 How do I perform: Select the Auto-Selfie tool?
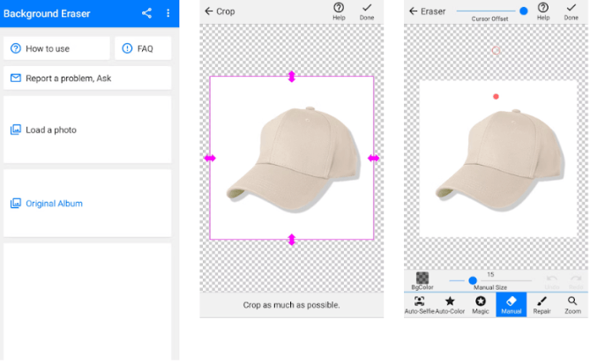[x=420, y=305]
